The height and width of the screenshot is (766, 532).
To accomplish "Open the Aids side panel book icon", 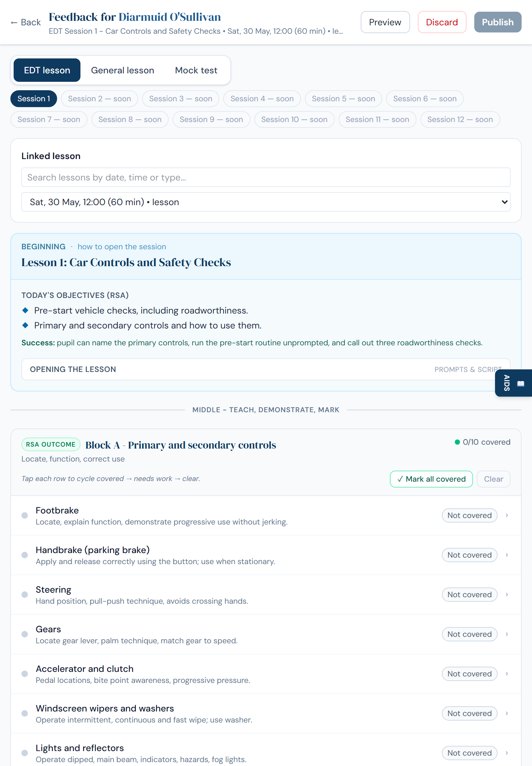I will pyautogui.click(x=520, y=384).
